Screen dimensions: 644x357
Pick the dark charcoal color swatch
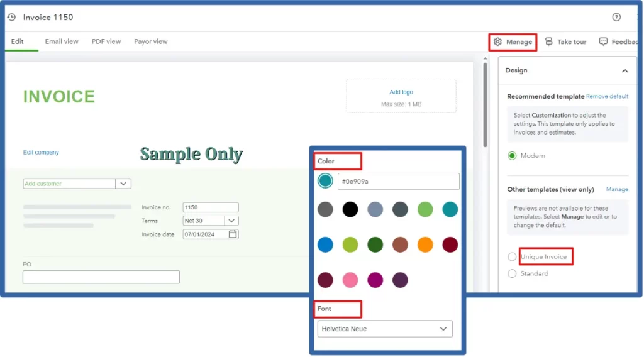pyautogui.click(x=400, y=209)
